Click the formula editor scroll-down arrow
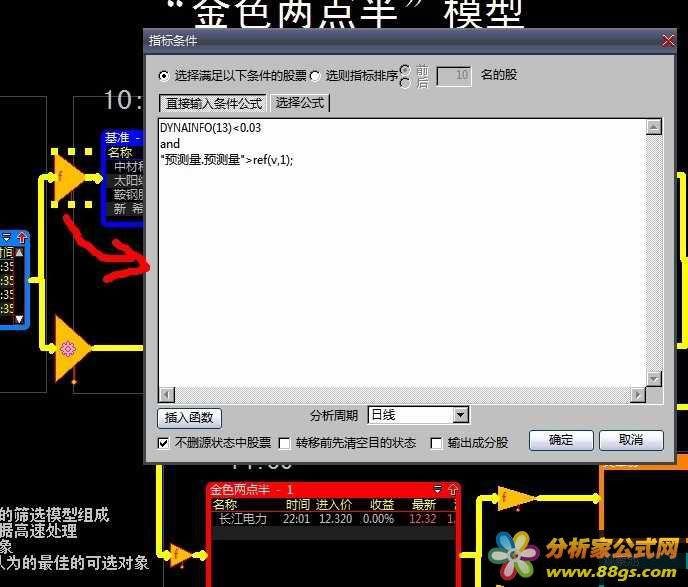Screen dimensions: 688x587 pos(654,378)
